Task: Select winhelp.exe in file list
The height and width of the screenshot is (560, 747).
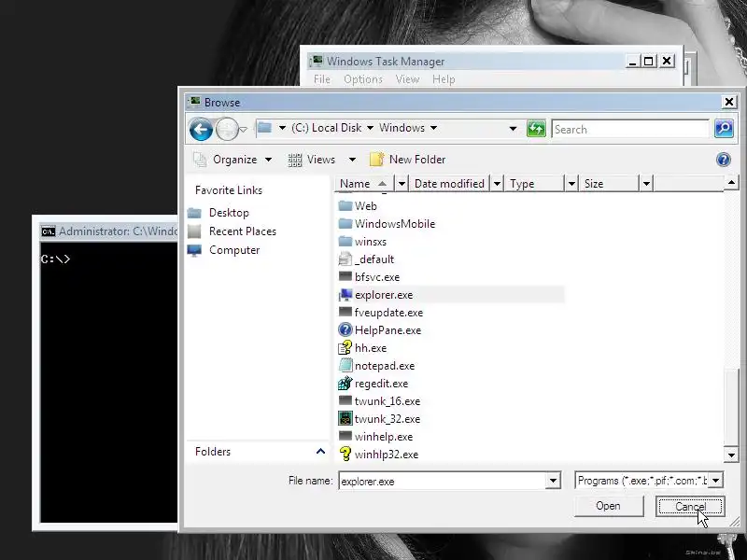Action: (384, 436)
